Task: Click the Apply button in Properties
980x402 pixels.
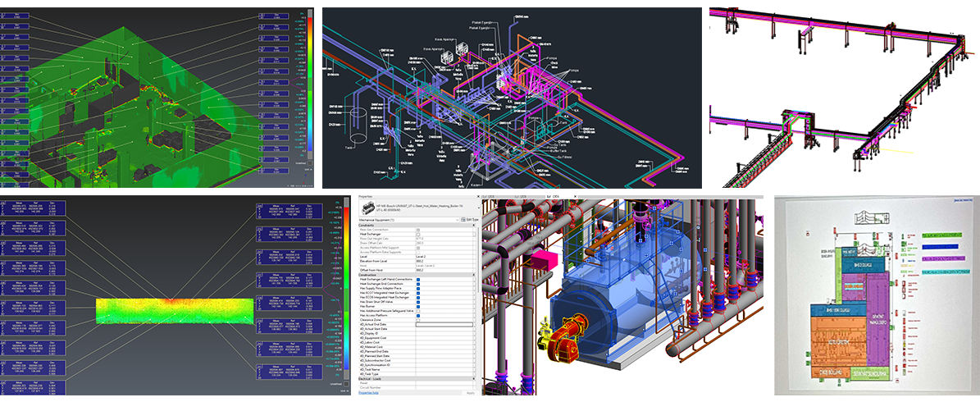Action: tap(471, 393)
